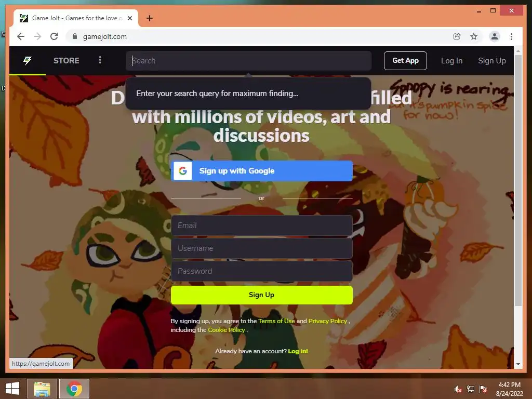Open the Chrome profile avatar icon
Screen dimensions: 532x399
coord(495,37)
